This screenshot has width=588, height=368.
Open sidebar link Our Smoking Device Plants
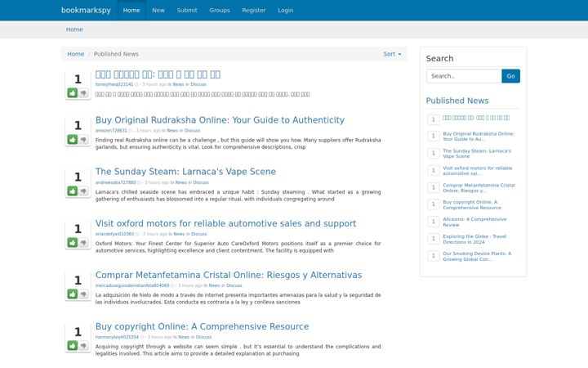[477, 257]
